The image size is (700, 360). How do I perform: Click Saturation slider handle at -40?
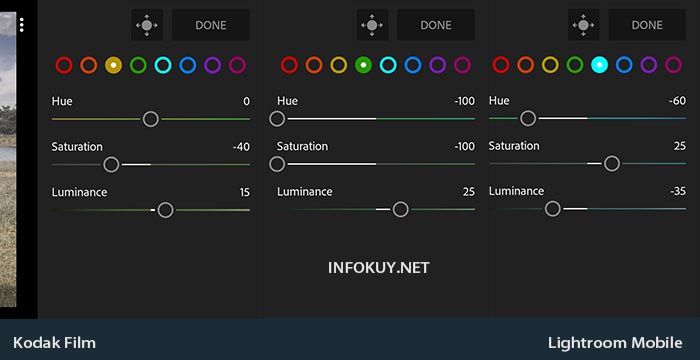(111, 165)
